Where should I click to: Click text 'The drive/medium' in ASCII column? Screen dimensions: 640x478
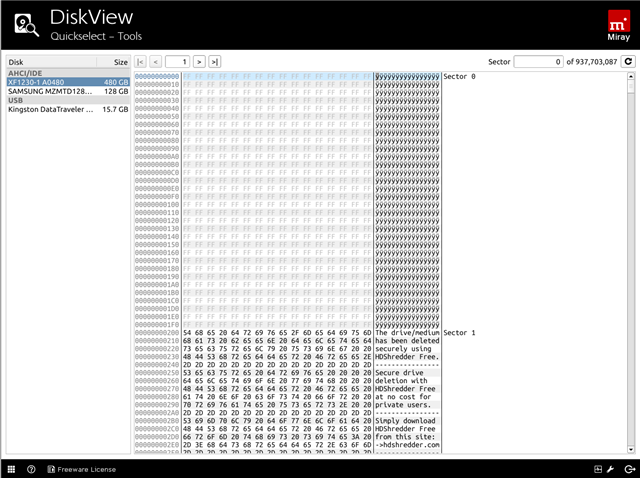coord(407,333)
